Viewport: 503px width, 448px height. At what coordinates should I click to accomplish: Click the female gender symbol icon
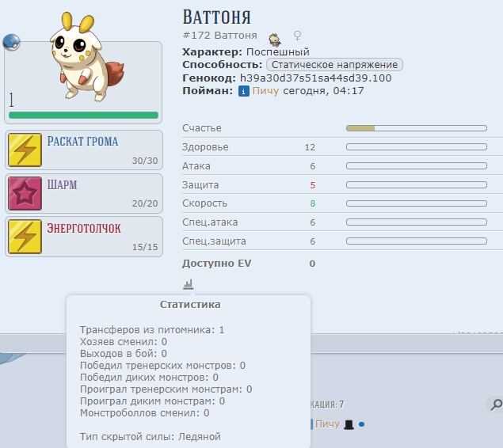click(x=297, y=36)
